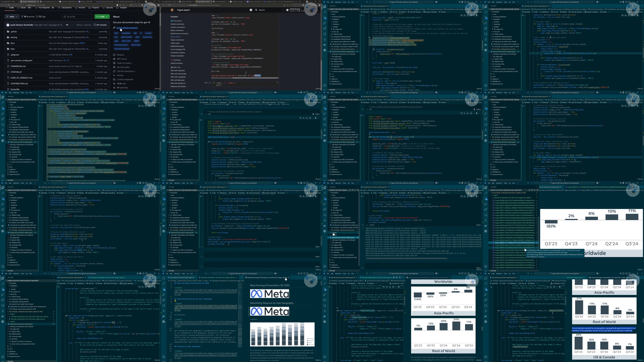Open the main branch dropdown
This screenshot has width=644, height=362.
click(x=12, y=16)
